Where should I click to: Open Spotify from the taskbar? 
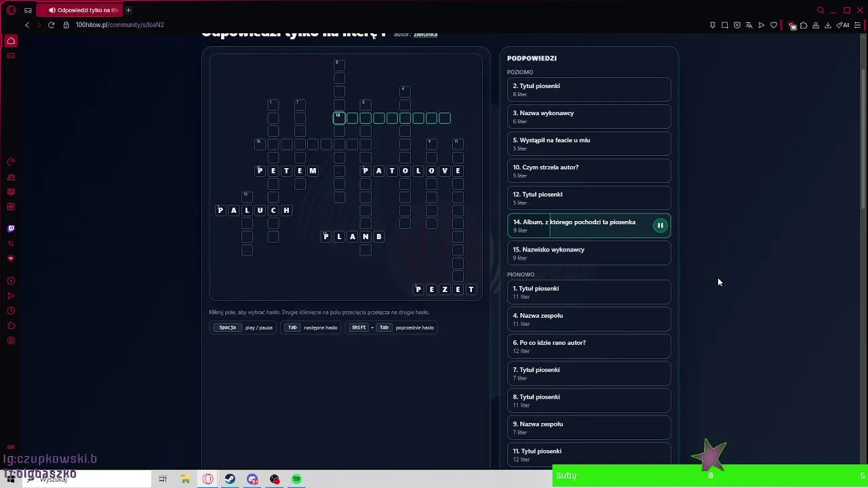pyautogui.click(x=296, y=479)
